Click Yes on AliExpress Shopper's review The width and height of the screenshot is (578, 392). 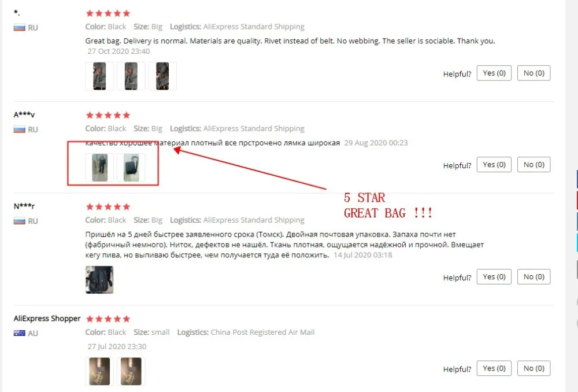pos(494,368)
